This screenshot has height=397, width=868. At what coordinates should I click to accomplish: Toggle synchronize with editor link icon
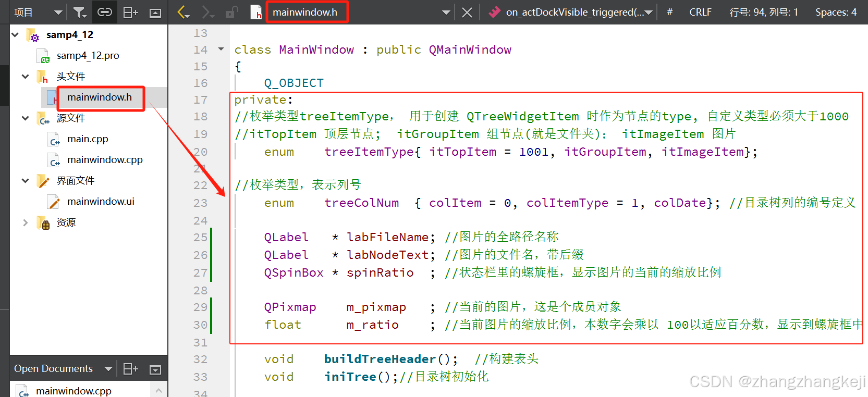click(105, 12)
